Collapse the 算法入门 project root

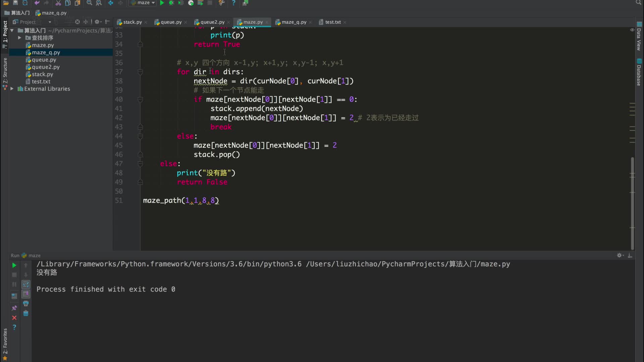12,31
